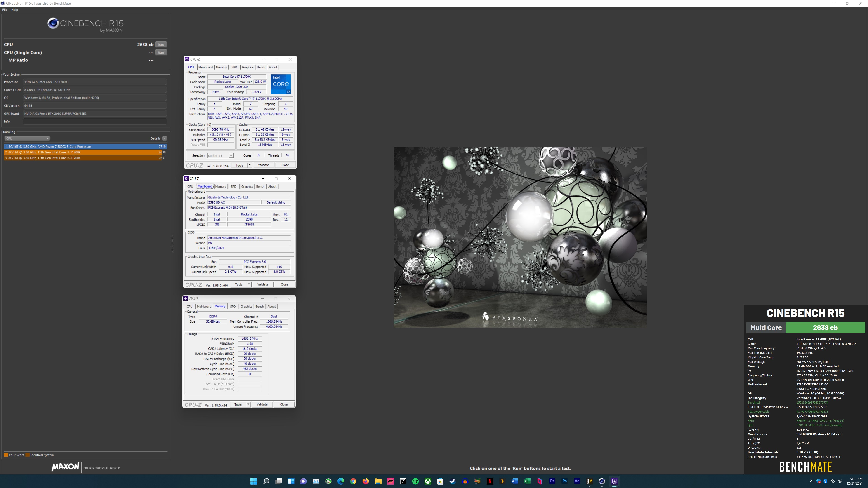Open Microsoft Store from the taskbar

pyautogui.click(x=440, y=481)
